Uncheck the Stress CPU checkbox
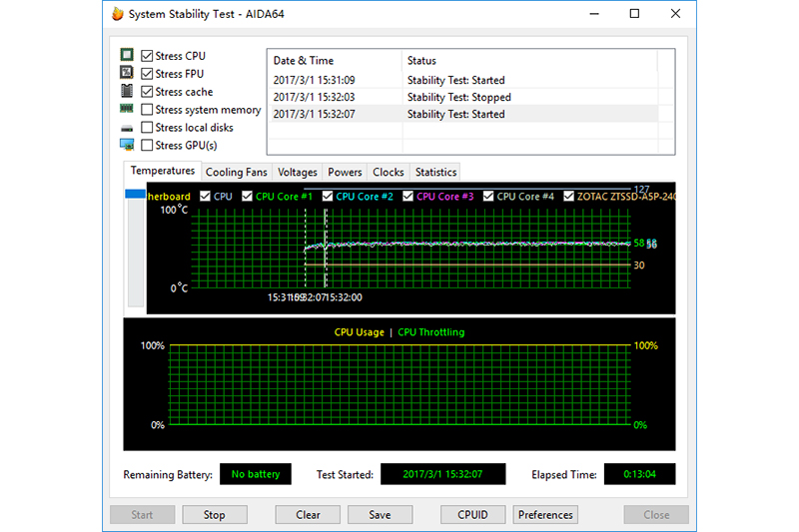This screenshot has width=799, height=532. (x=147, y=56)
